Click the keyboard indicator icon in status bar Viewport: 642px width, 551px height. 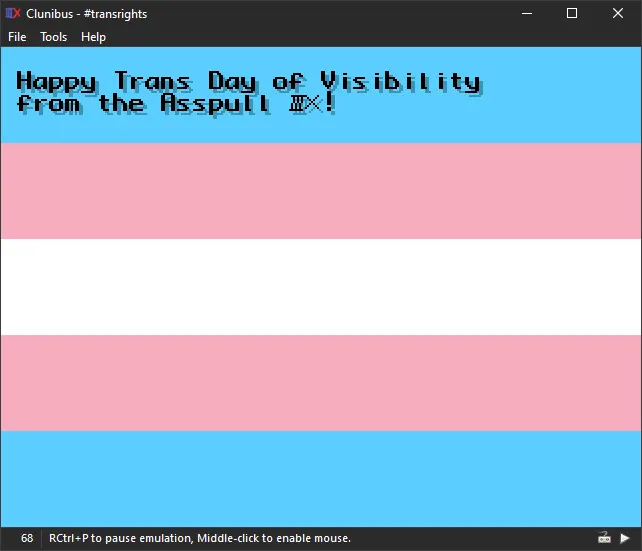(604, 538)
